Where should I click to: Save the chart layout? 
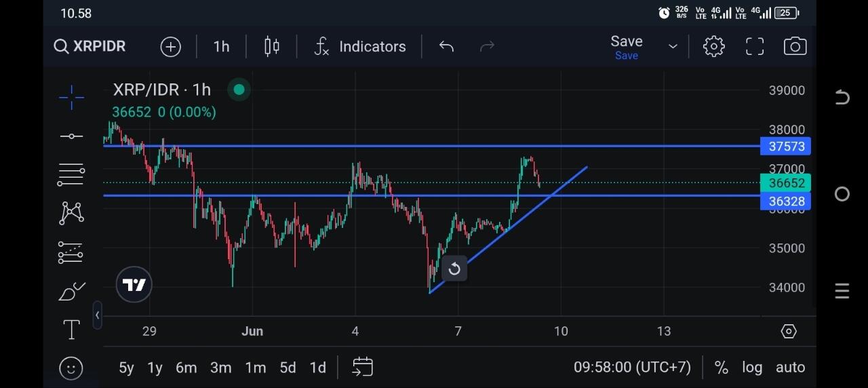coord(627,47)
